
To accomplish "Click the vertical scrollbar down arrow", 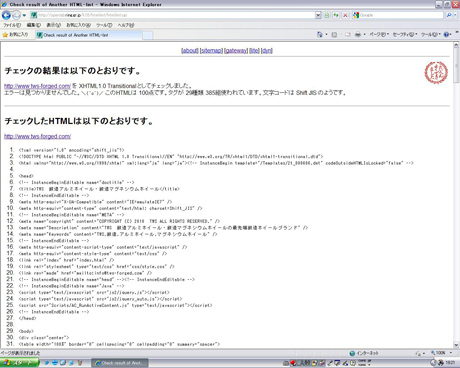I will pos(456,345).
